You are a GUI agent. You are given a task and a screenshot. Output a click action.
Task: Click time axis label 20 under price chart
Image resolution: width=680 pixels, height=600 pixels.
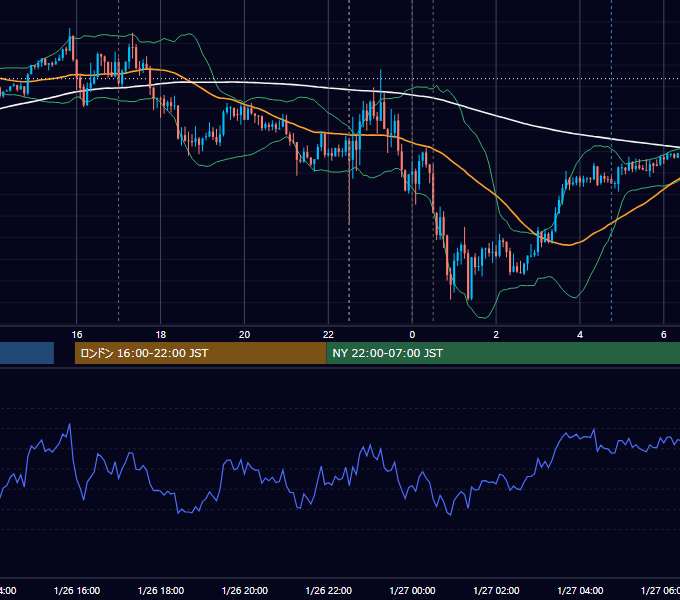pyautogui.click(x=245, y=334)
